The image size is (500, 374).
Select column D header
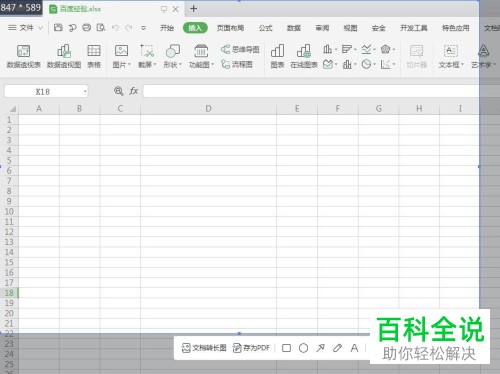point(208,109)
